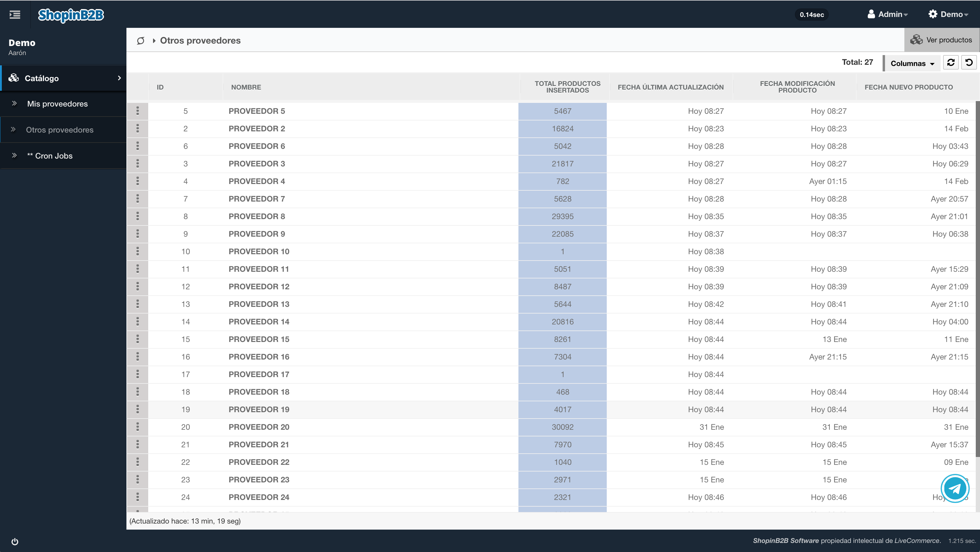
Task: Click the 0.14sec timing badge
Action: pyautogui.click(x=812, y=15)
